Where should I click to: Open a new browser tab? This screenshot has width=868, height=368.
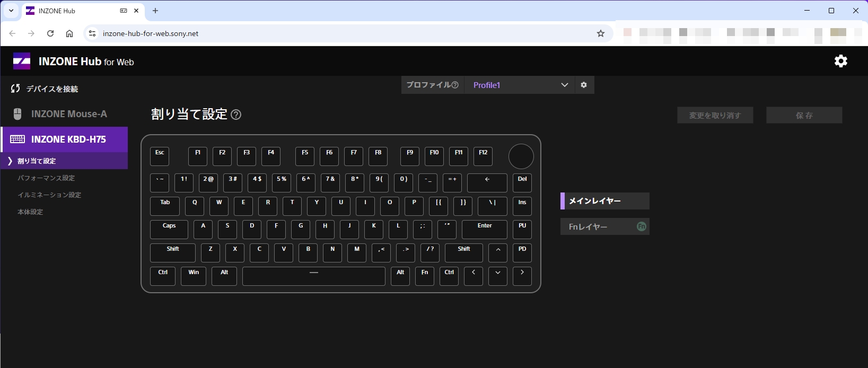[155, 11]
